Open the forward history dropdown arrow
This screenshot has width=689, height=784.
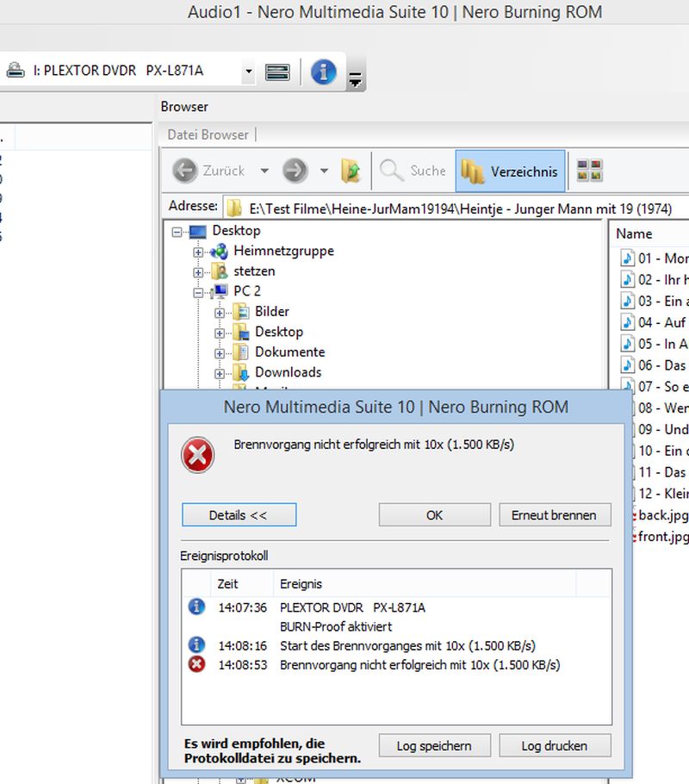point(324,171)
